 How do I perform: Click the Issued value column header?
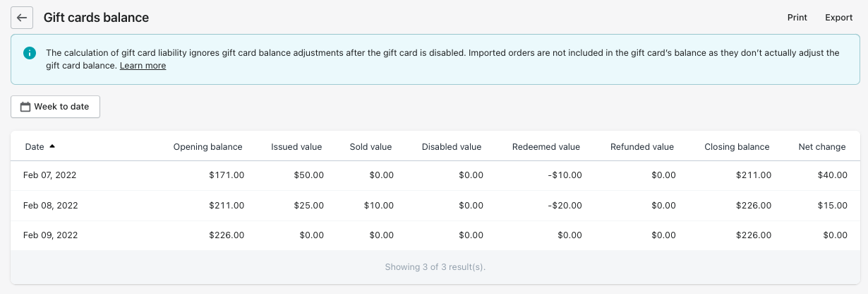[x=296, y=147]
